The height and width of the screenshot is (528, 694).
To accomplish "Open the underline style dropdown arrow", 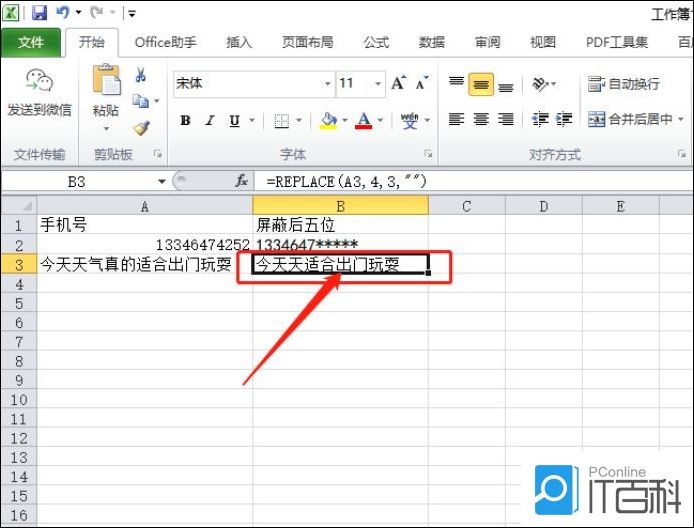I will 252,120.
